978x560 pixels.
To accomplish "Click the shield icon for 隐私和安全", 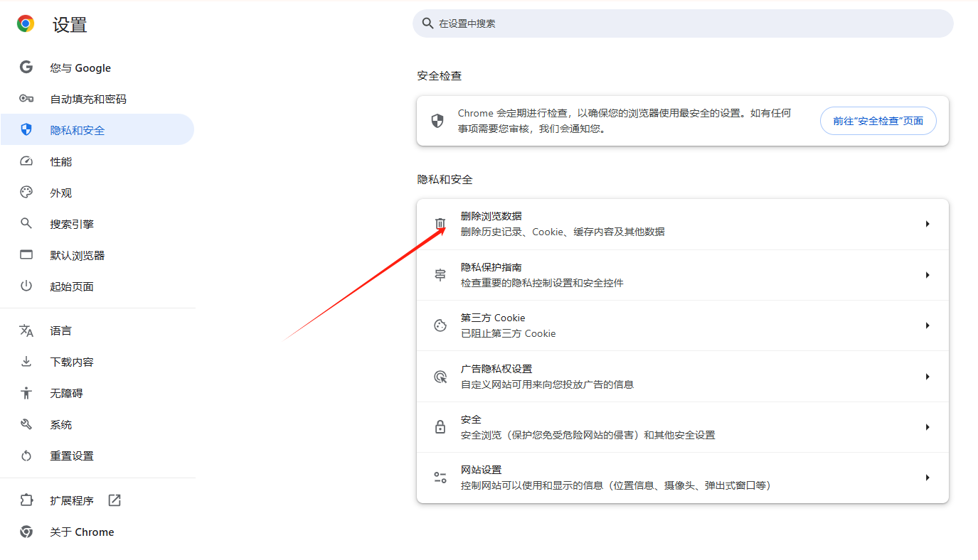I will tap(26, 129).
